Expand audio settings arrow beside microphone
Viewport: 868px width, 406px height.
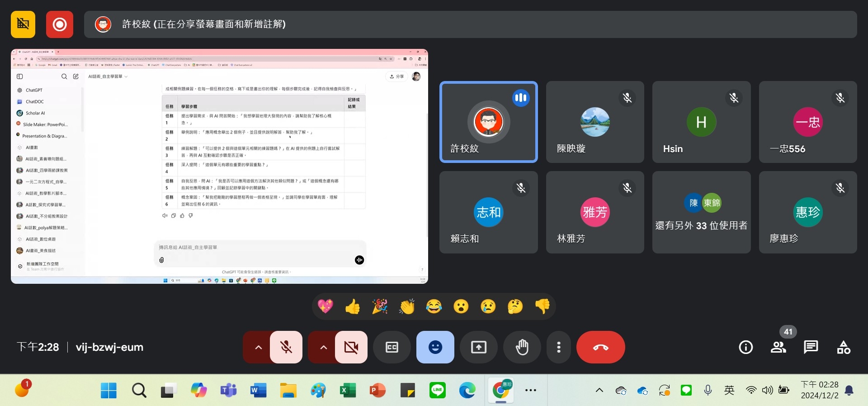258,347
